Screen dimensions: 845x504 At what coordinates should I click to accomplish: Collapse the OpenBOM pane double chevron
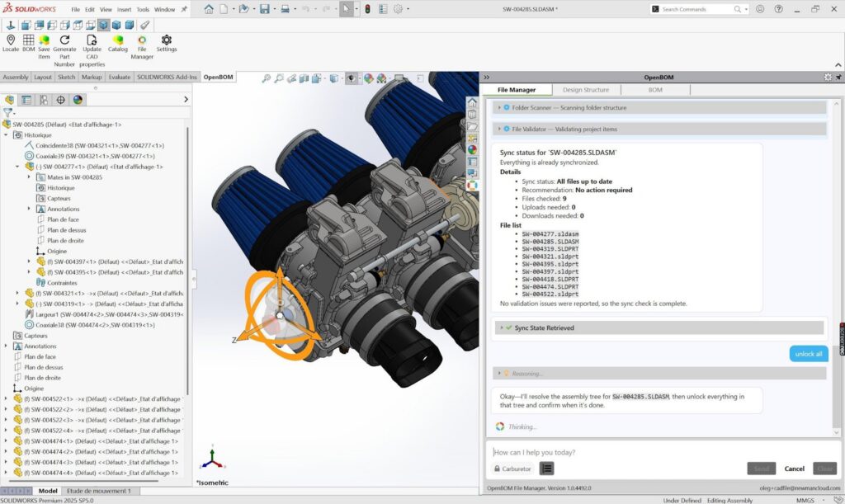[x=486, y=77]
